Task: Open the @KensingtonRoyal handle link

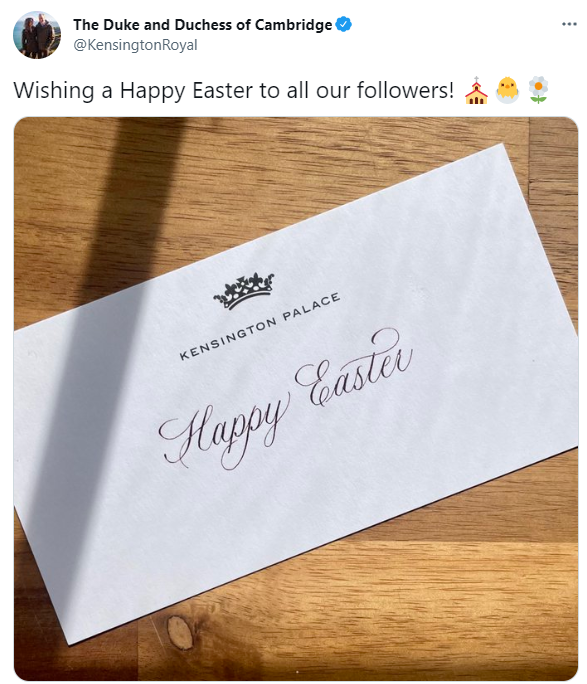Action: 135,45
